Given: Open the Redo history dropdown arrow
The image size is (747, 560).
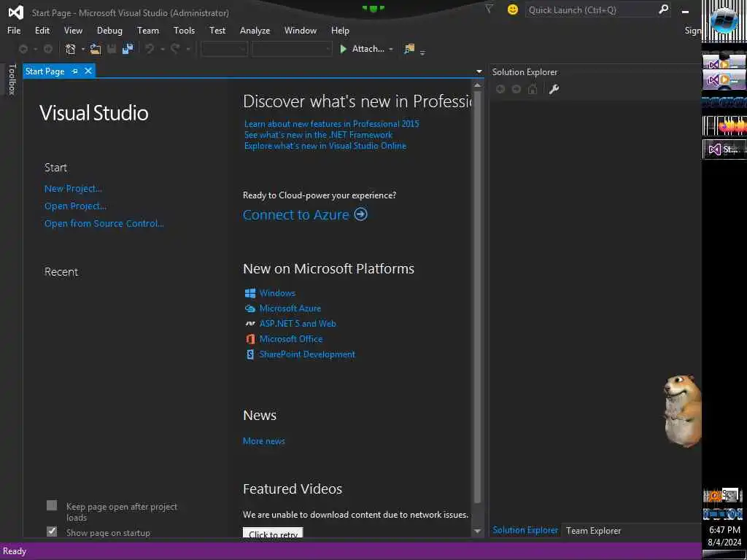Looking at the screenshot, I should tap(187, 49).
